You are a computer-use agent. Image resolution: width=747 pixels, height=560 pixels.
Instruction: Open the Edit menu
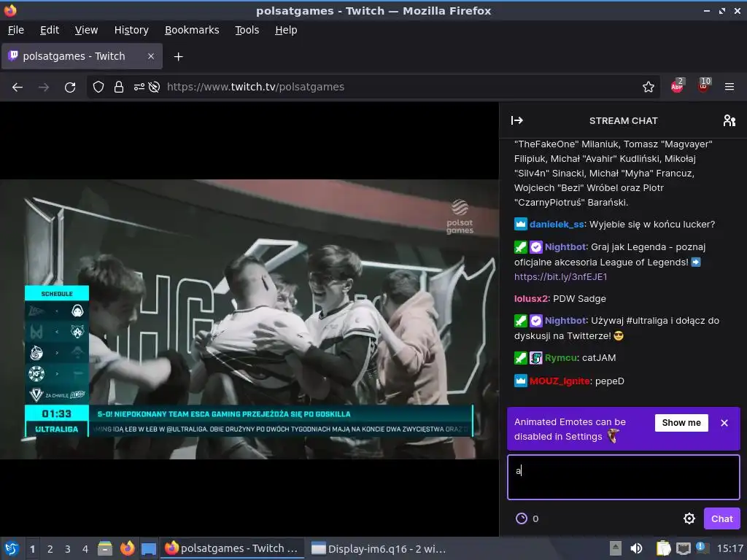(50, 30)
